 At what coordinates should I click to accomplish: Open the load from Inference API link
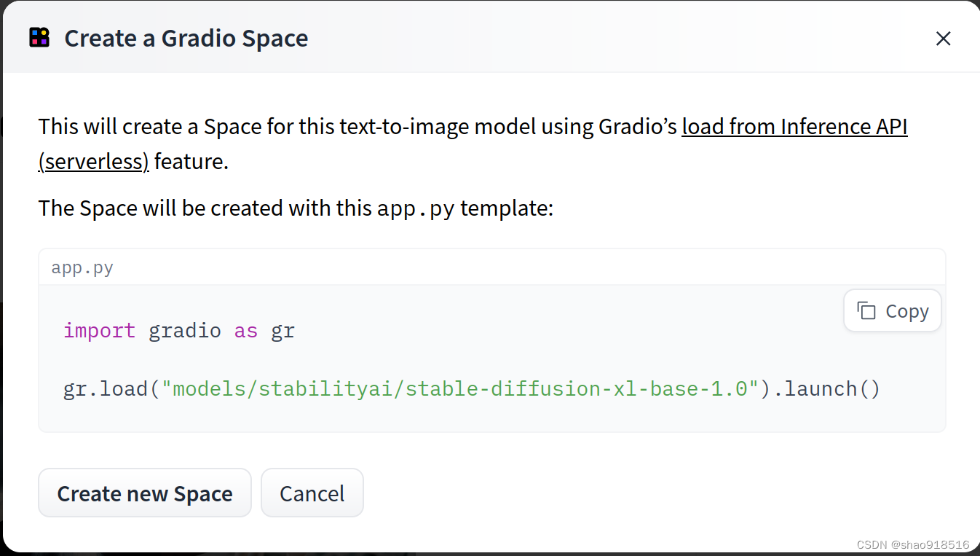tap(794, 127)
